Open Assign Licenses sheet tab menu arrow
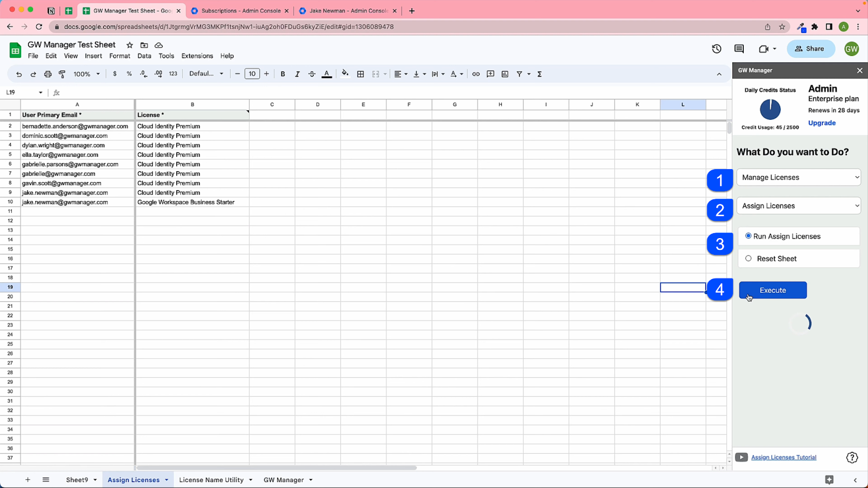The image size is (868, 488). [167, 480]
